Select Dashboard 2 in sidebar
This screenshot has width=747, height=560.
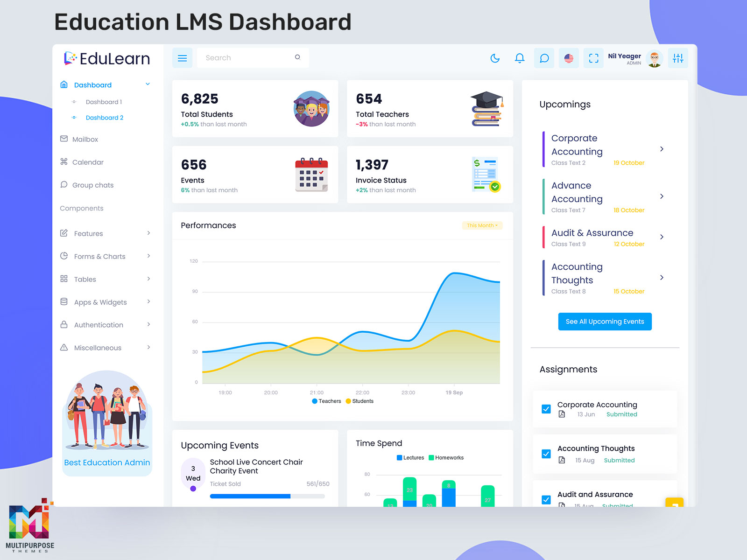click(105, 118)
